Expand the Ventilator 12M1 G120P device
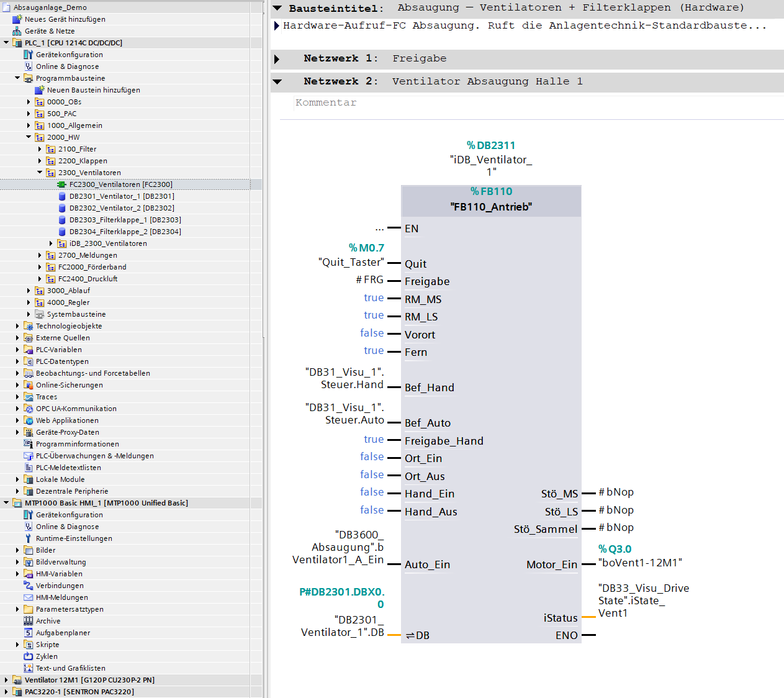 pyautogui.click(x=6, y=680)
